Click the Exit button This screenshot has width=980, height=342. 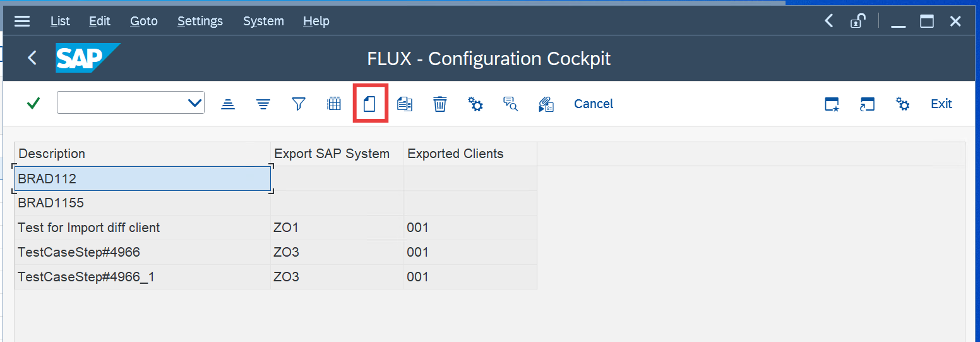[x=941, y=104]
